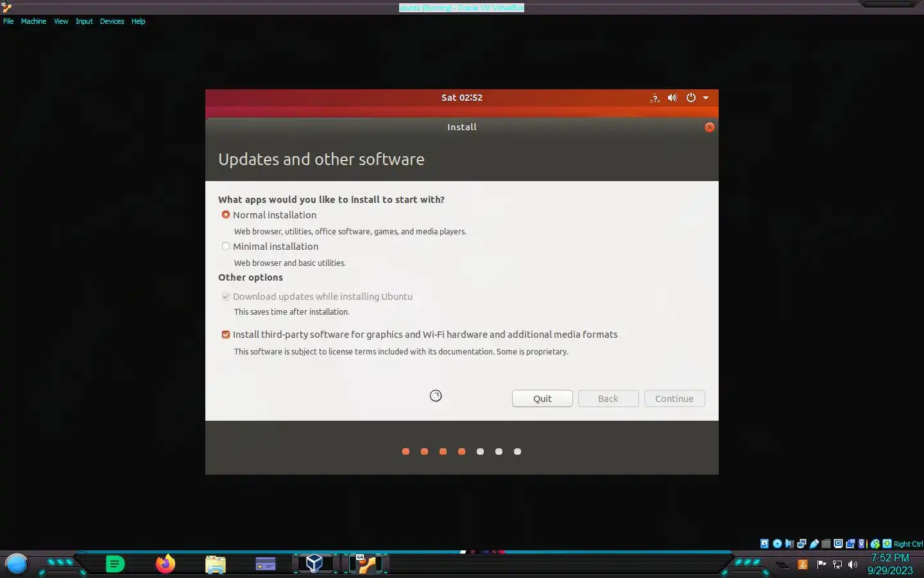Image resolution: width=924 pixels, height=578 pixels.
Task: Click the license terms description text
Action: pyautogui.click(x=401, y=351)
